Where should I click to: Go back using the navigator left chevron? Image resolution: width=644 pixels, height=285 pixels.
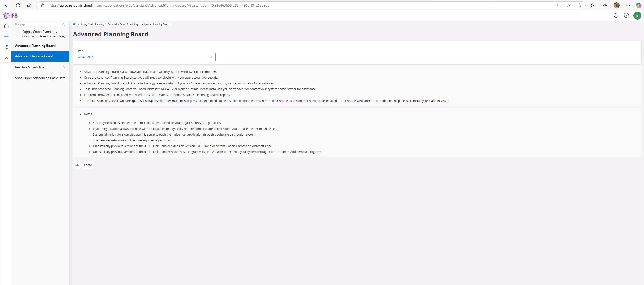click(17, 34)
